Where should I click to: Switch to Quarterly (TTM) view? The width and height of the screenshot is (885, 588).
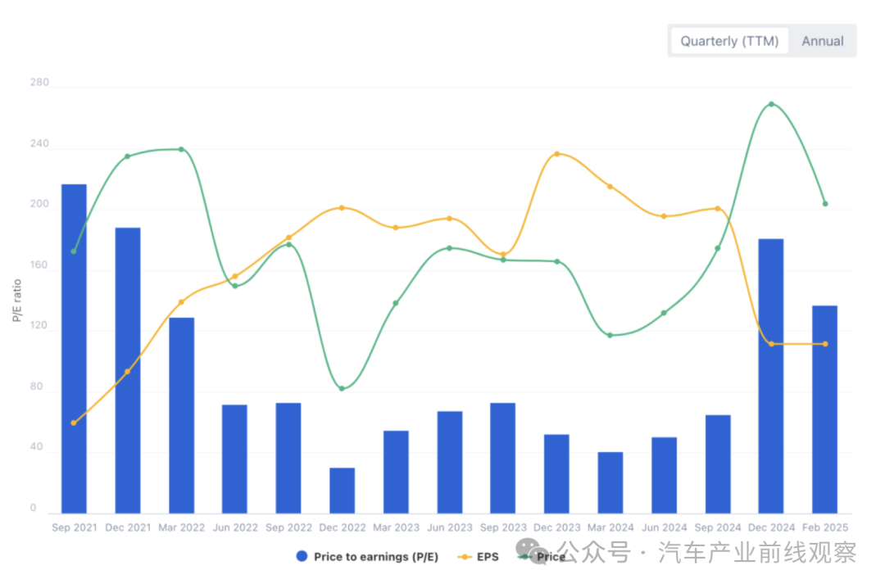tap(729, 41)
